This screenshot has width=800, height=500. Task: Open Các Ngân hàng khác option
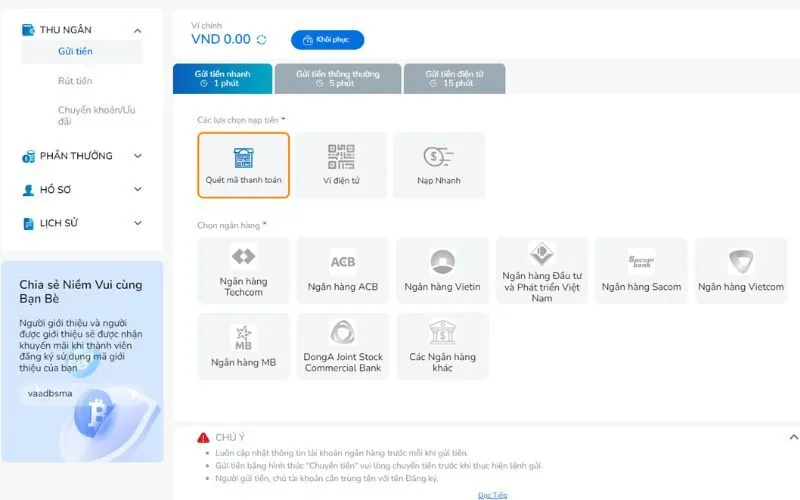pyautogui.click(x=442, y=346)
